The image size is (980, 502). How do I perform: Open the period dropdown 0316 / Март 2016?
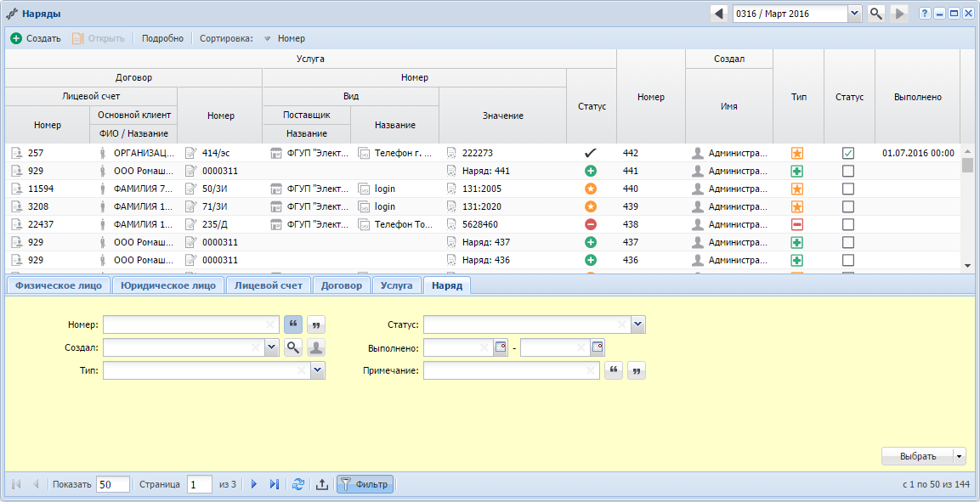[854, 14]
